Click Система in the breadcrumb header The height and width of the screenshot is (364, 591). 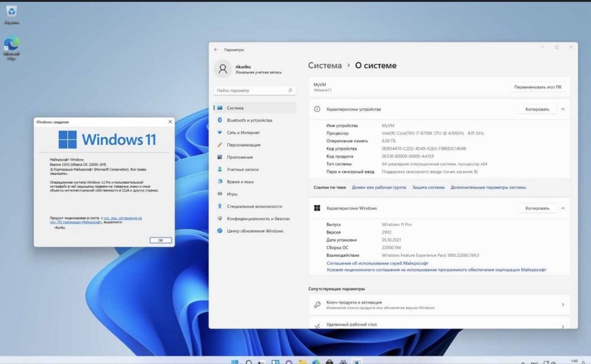[x=325, y=66]
